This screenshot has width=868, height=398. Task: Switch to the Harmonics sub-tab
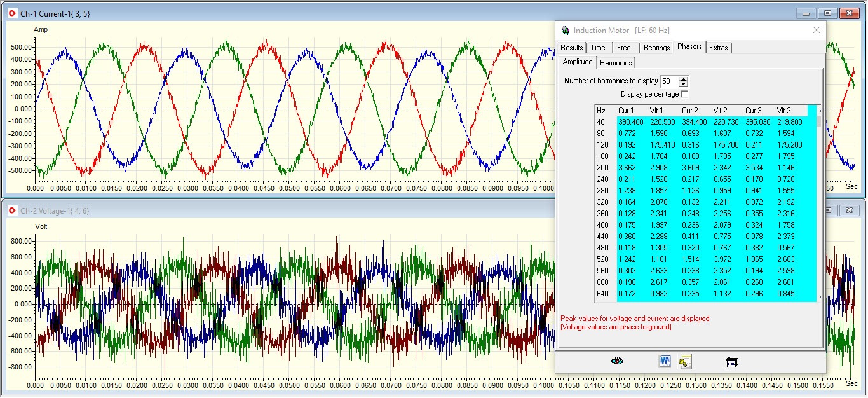(616, 63)
